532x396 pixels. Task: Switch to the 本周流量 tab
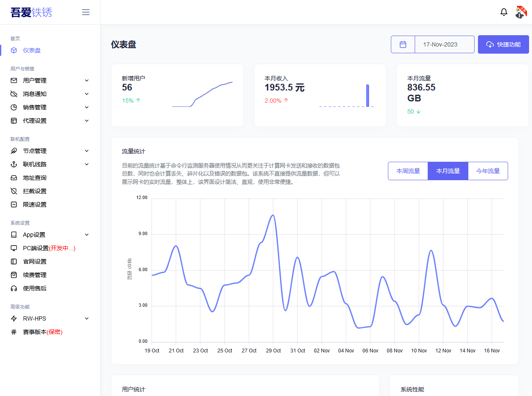tap(408, 171)
